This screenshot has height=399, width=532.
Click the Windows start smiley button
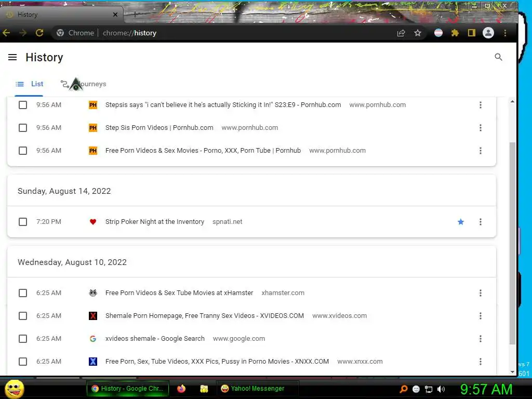[x=14, y=389]
